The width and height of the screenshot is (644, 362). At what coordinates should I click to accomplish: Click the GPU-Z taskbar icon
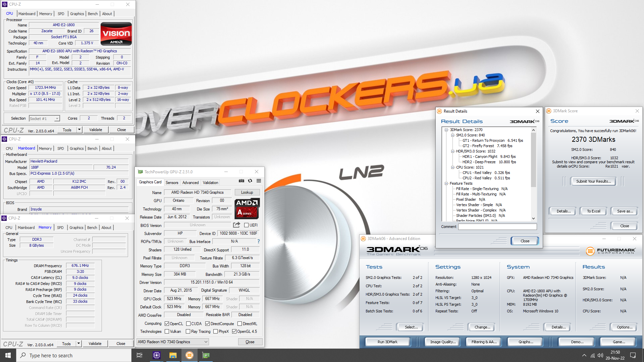[x=206, y=355]
